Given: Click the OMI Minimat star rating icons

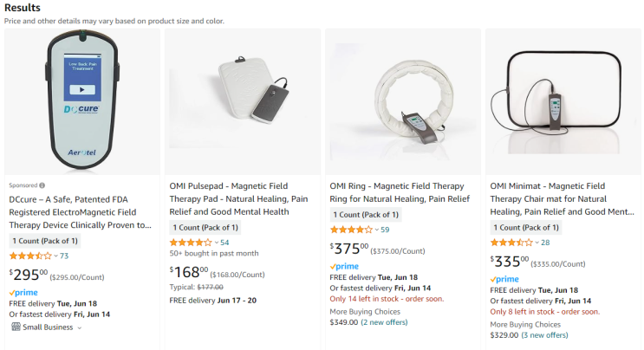Looking at the screenshot, I should 511,243.
